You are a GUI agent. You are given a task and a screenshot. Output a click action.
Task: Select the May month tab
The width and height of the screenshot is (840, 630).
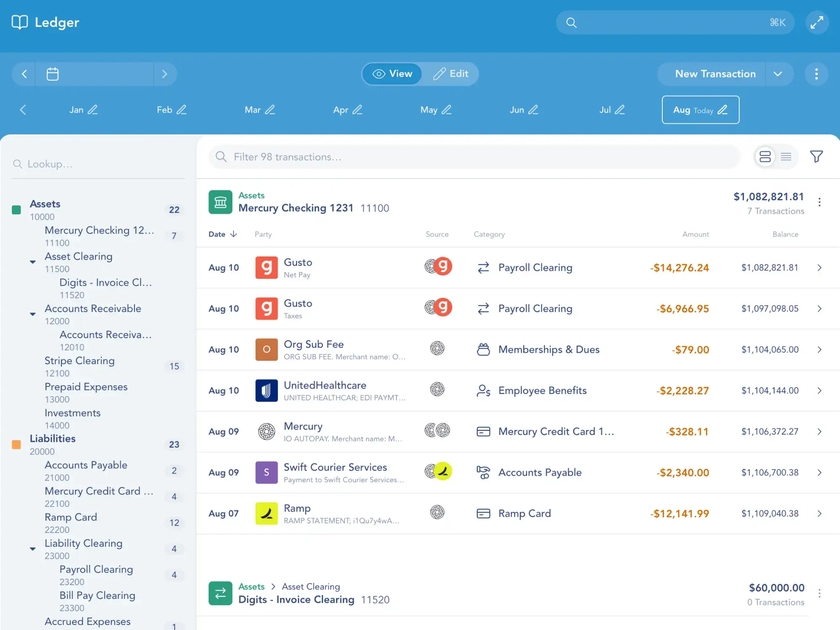(x=436, y=110)
